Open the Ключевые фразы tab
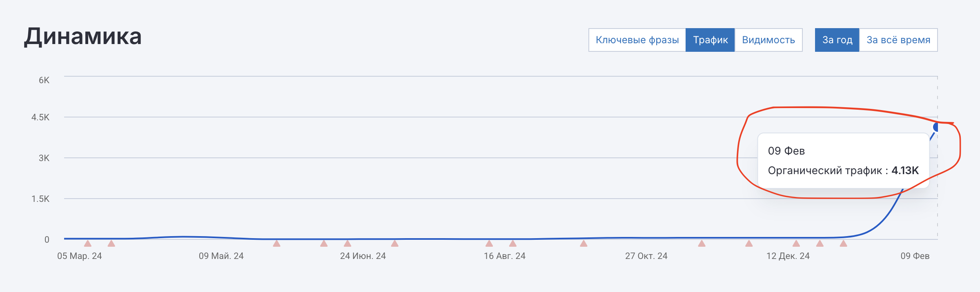 [637, 40]
